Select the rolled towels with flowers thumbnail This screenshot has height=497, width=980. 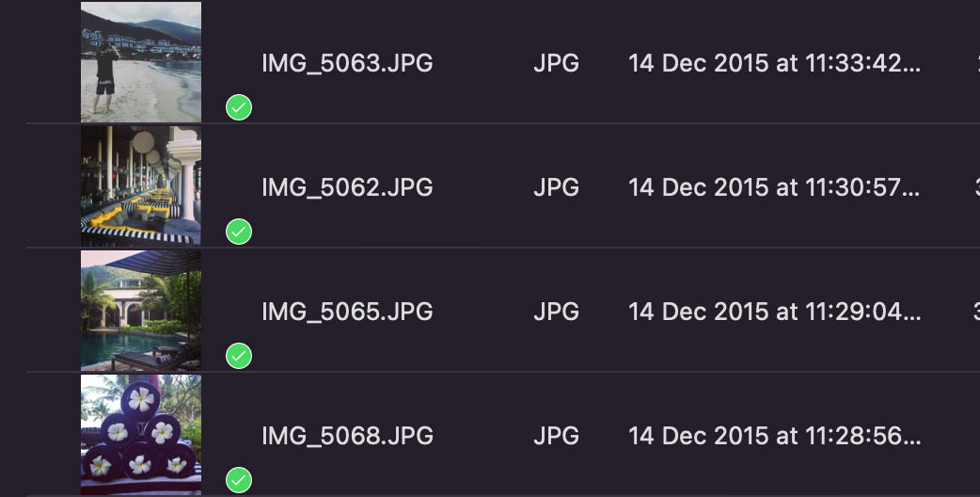141,435
